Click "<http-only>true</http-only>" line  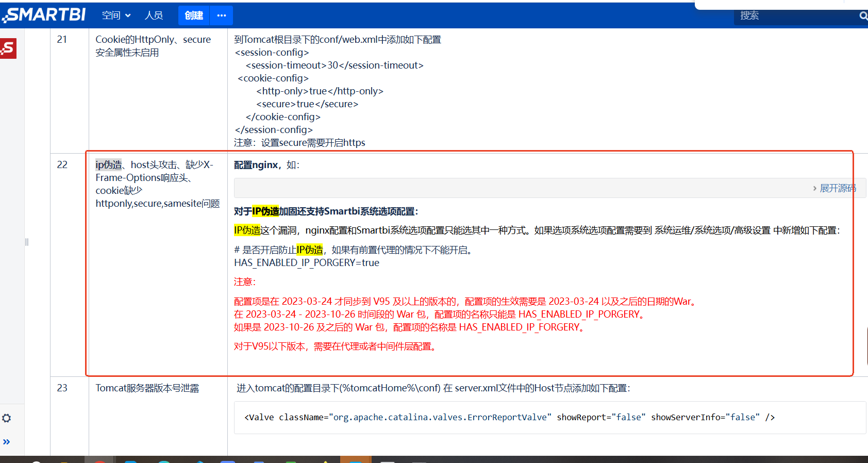(x=320, y=91)
